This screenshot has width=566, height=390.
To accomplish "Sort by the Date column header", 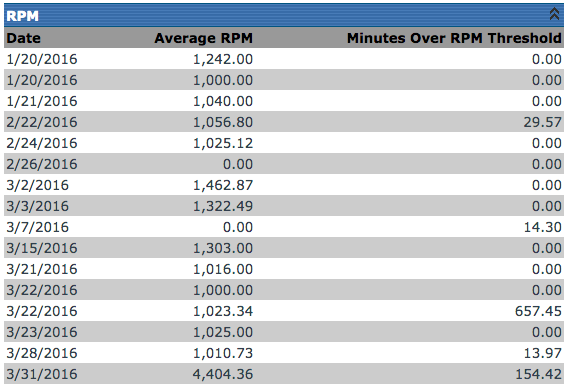I will click(x=23, y=38).
